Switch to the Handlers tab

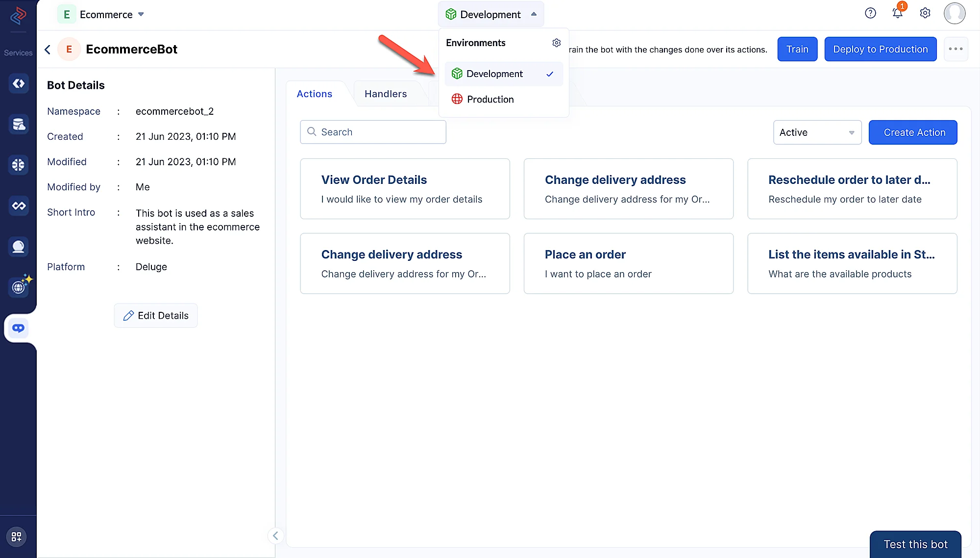pyautogui.click(x=386, y=94)
